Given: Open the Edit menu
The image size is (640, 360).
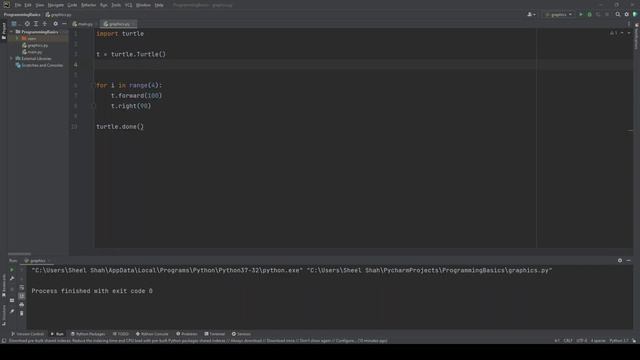Looking at the screenshot, I should (x=28, y=5).
